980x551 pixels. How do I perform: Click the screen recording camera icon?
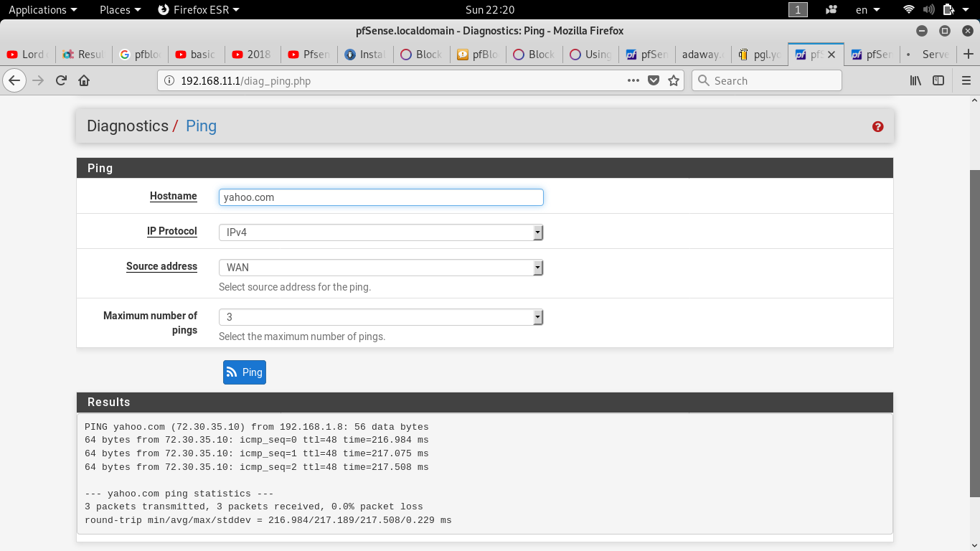click(x=832, y=9)
